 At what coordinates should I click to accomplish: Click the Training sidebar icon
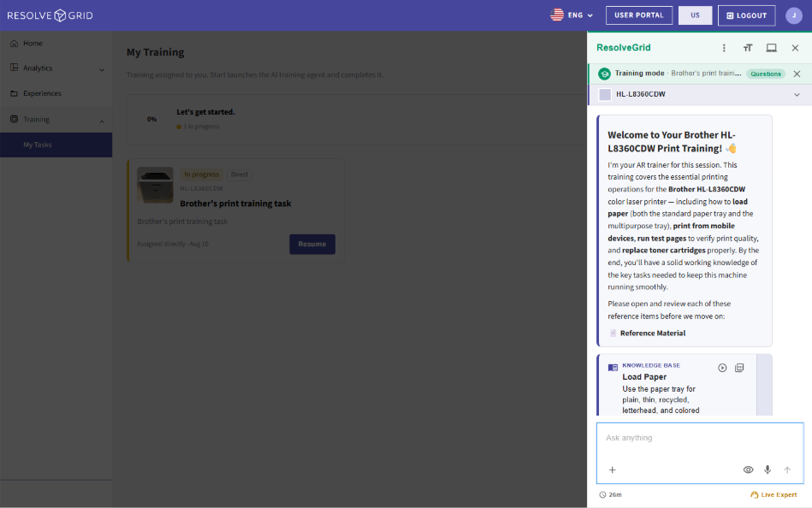click(x=14, y=119)
